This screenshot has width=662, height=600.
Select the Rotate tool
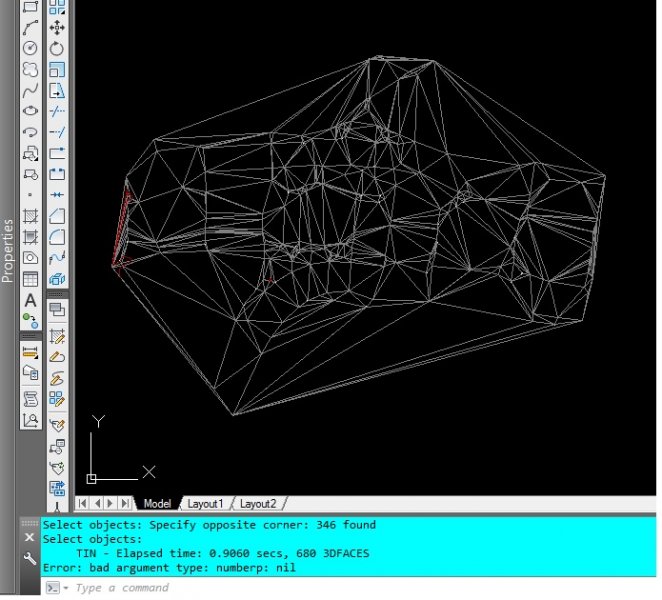coord(57,49)
